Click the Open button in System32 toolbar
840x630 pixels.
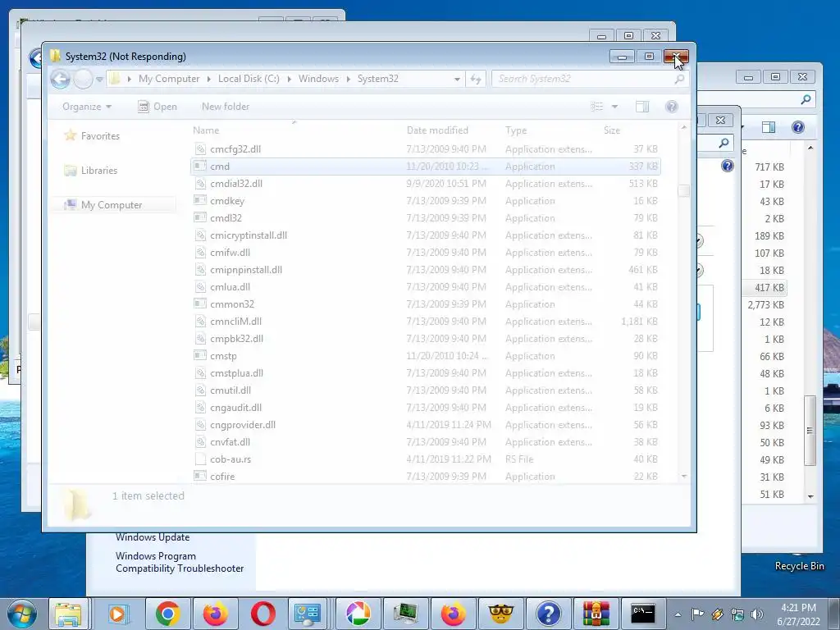(x=157, y=107)
